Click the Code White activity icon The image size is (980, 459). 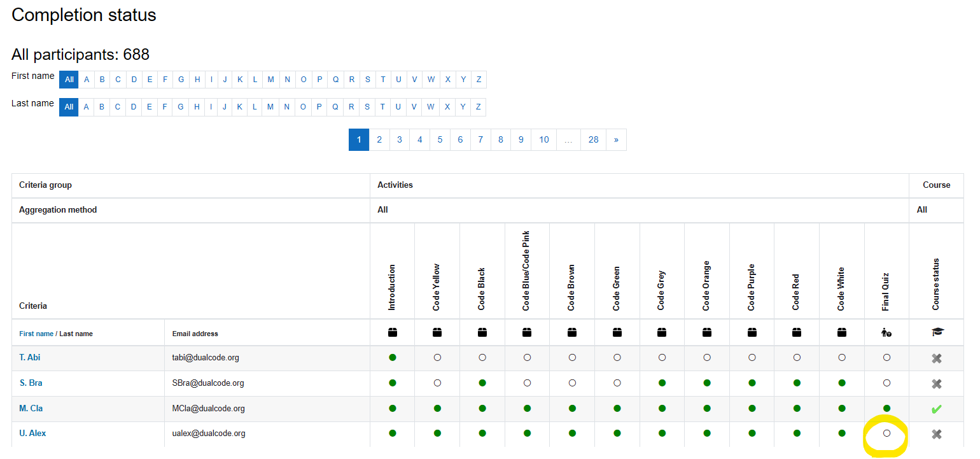tap(842, 332)
